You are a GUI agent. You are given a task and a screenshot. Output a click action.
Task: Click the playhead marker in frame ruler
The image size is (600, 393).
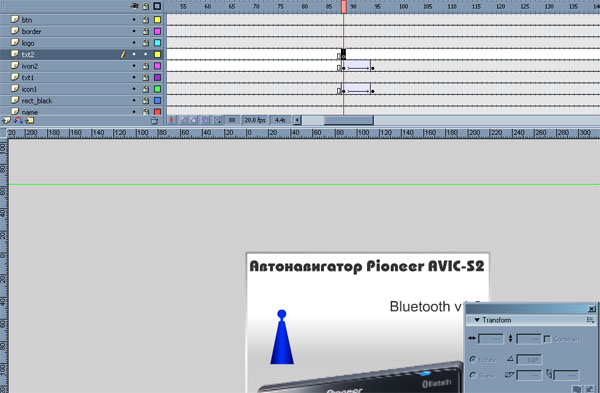click(x=344, y=7)
